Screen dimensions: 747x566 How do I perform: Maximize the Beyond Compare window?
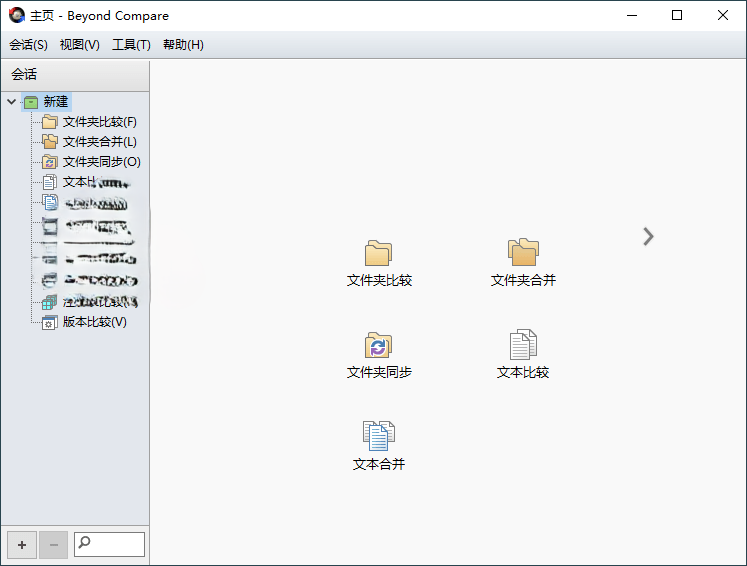pyautogui.click(x=676, y=15)
